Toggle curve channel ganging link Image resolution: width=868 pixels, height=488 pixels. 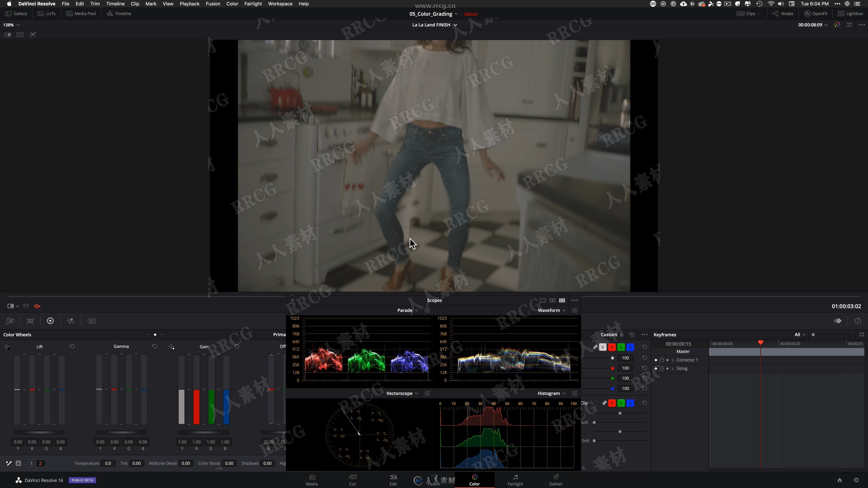595,347
